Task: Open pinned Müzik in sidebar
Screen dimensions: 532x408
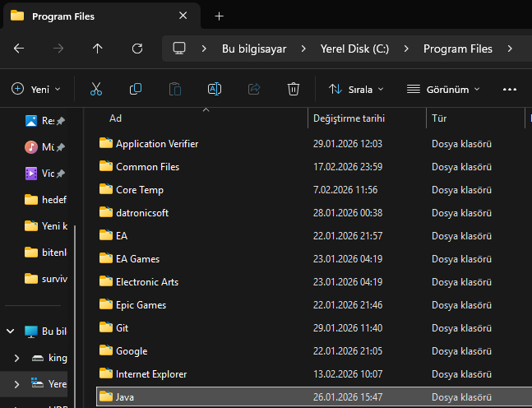Action: (45, 147)
